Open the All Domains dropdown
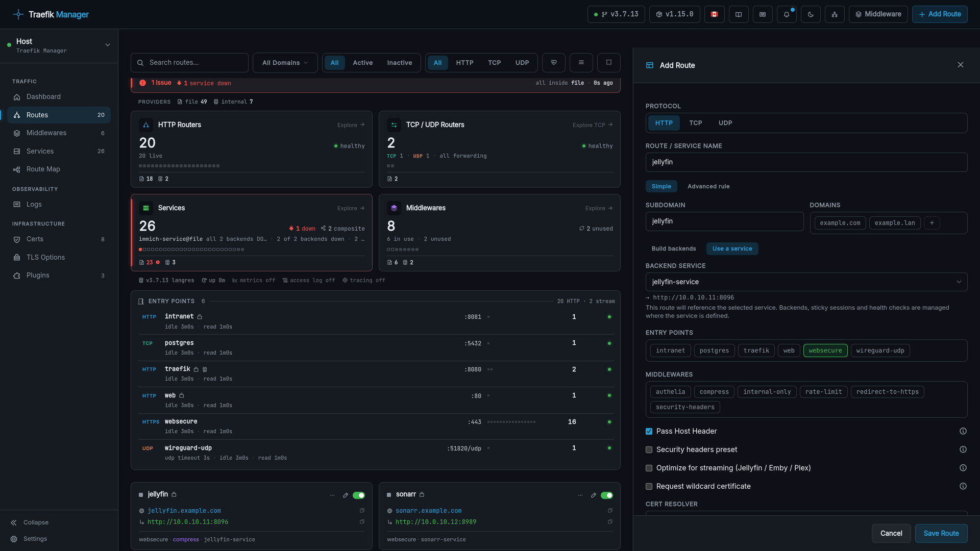 tap(285, 63)
